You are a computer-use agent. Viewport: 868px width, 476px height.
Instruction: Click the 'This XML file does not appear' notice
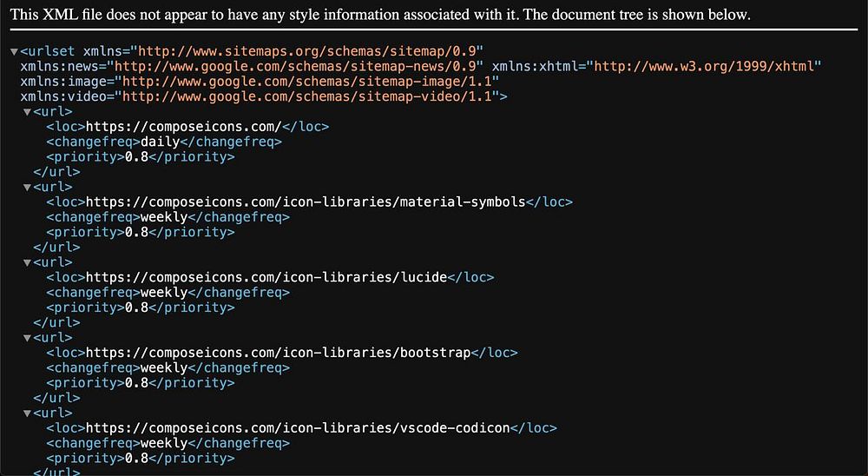pyautogui.click(x=380, y=15)
